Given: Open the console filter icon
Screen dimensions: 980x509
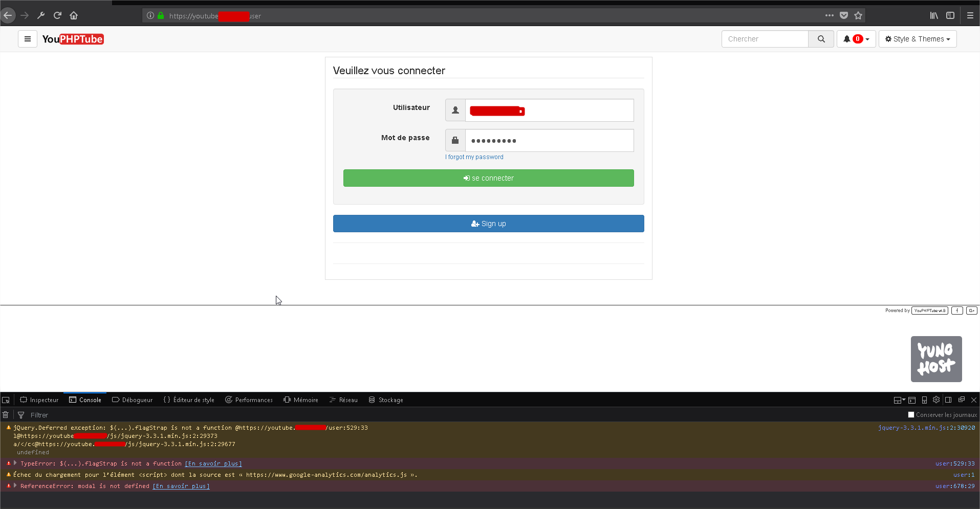Looking at the screenshot, I should pos(20,414).
